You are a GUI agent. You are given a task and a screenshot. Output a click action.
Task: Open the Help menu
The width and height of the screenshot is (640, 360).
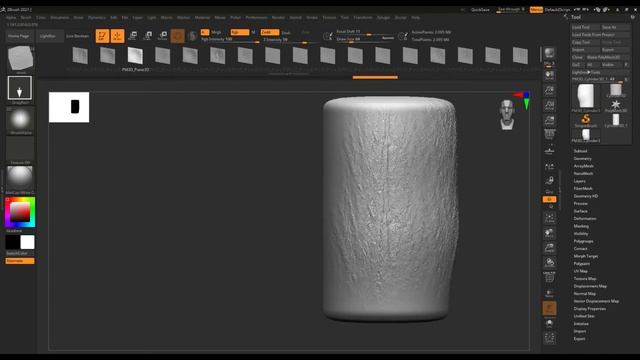pos(416,18)
